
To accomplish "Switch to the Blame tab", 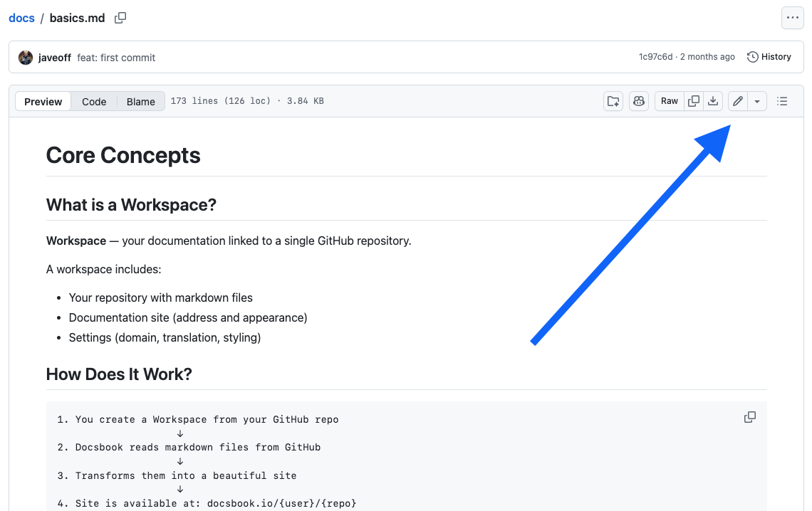I will point(141,101).
